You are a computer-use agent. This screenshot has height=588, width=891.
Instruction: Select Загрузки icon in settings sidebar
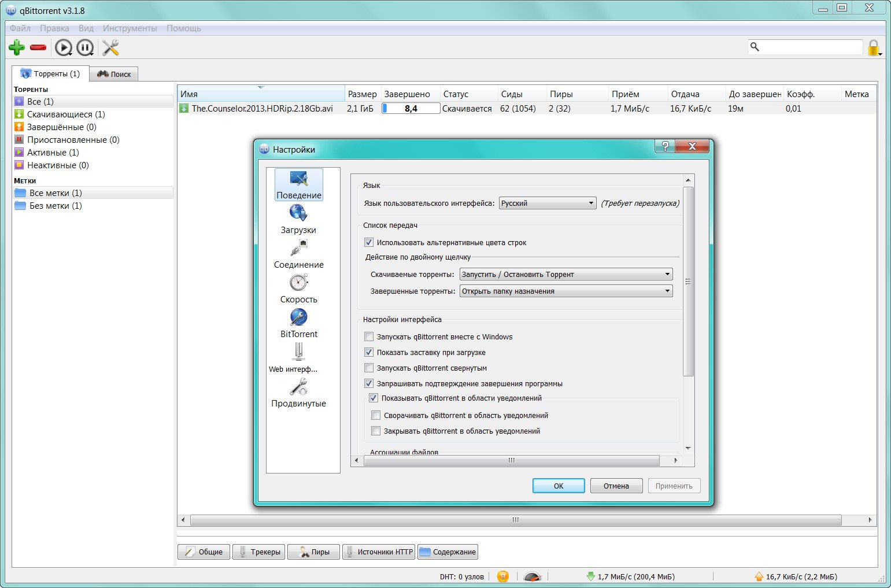point(298,220)
